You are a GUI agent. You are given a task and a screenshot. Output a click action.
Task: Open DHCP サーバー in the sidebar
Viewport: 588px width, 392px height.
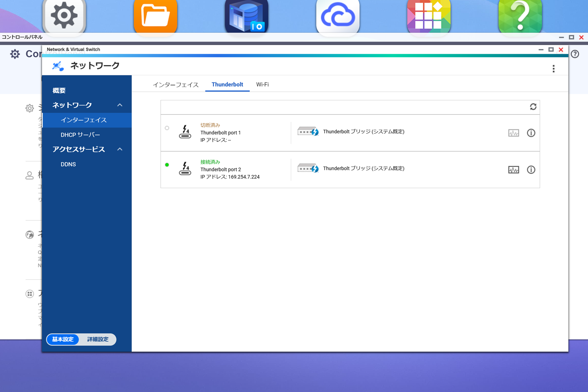pos(80,135)
